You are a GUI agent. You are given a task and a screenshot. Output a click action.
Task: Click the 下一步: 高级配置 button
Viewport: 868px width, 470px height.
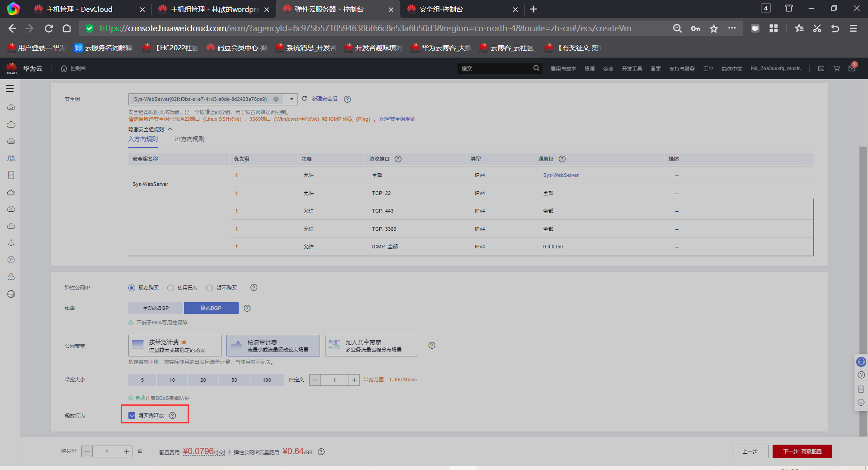[802, 451]
